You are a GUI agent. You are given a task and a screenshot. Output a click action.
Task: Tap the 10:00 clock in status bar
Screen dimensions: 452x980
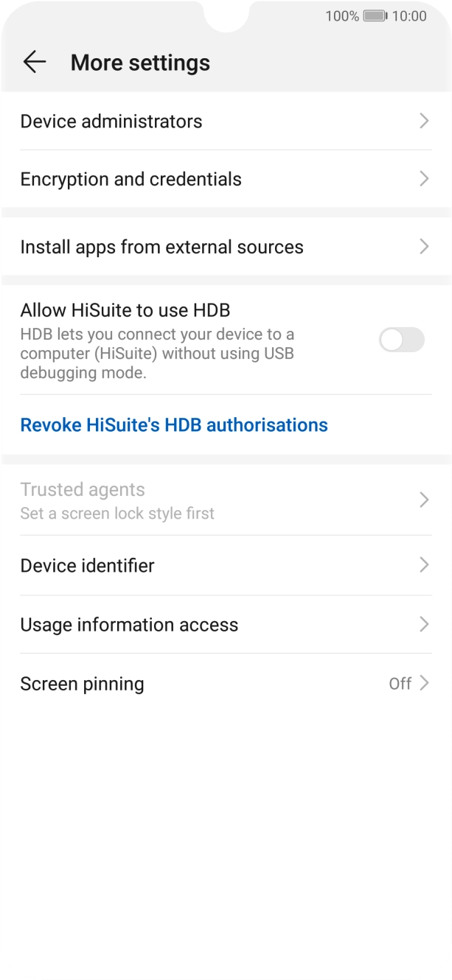coord(409,16)
